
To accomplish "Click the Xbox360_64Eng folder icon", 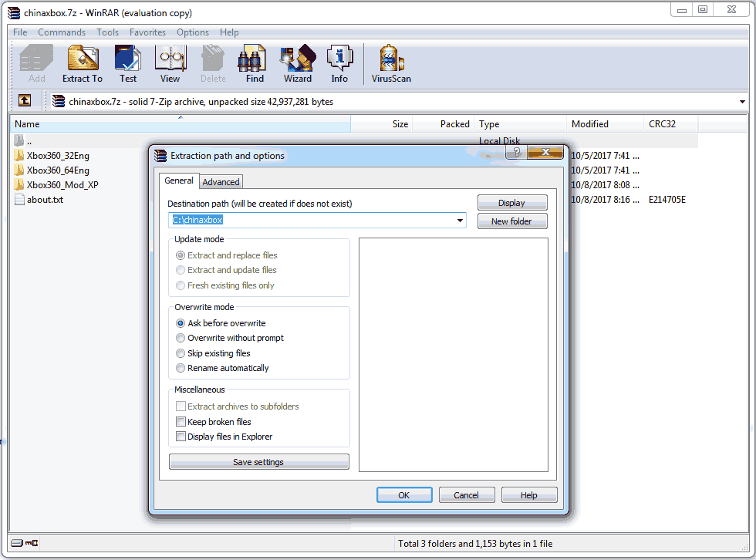I will tap(19, 170).
